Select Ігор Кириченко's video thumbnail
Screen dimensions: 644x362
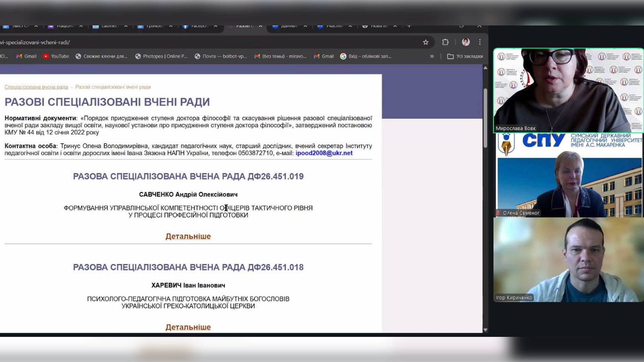[x=568, y=260]
